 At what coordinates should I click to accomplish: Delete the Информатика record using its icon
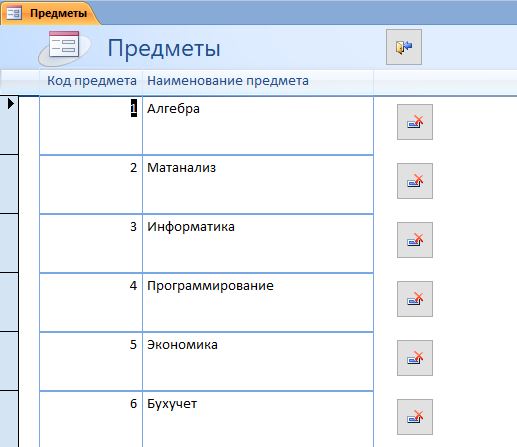point(415,240)
